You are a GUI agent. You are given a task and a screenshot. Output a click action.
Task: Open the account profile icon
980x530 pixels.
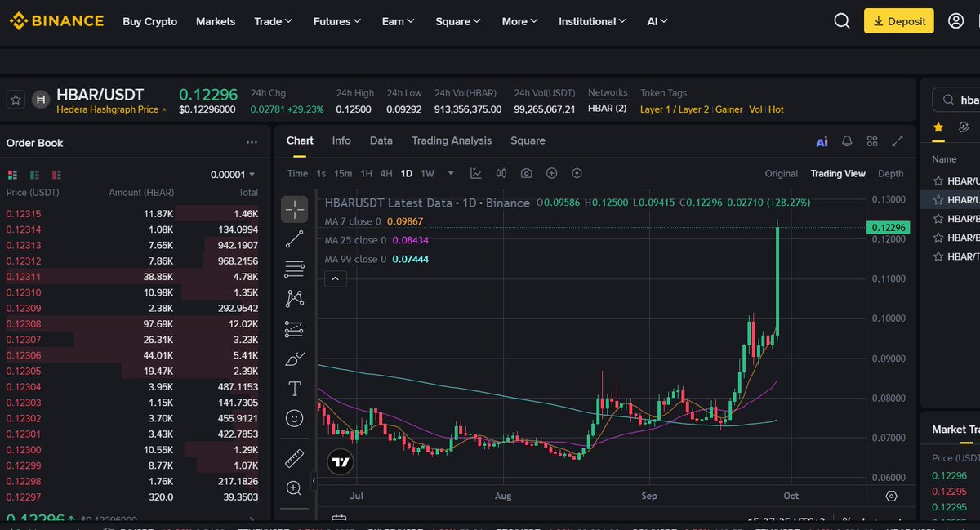coord(956,21)
